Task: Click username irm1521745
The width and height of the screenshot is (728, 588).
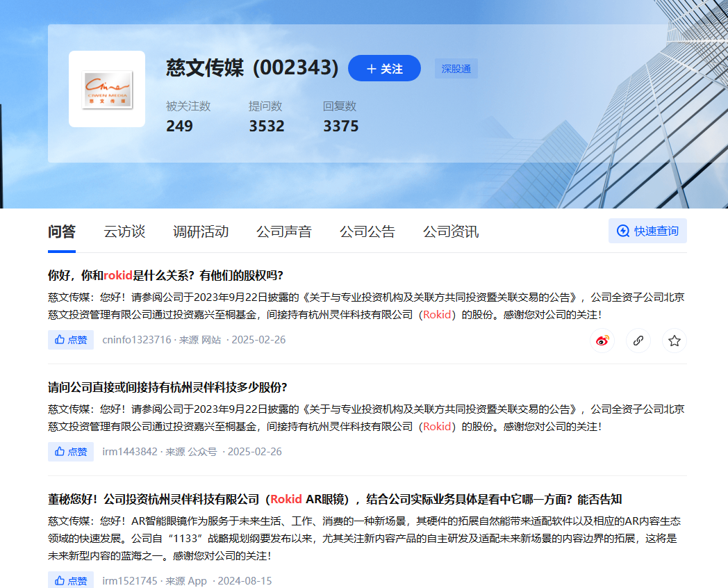Action: tap(129, 581)
